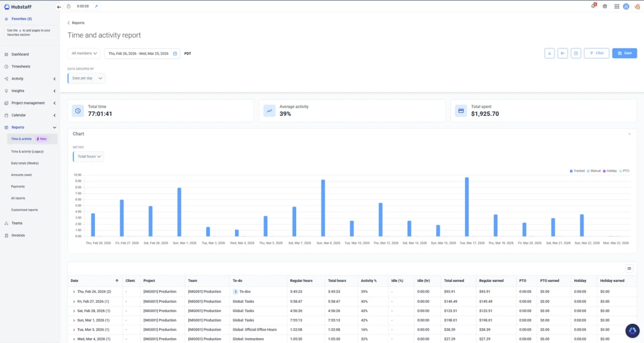Open Daily totals (Weekly) report

click(25, 163)
